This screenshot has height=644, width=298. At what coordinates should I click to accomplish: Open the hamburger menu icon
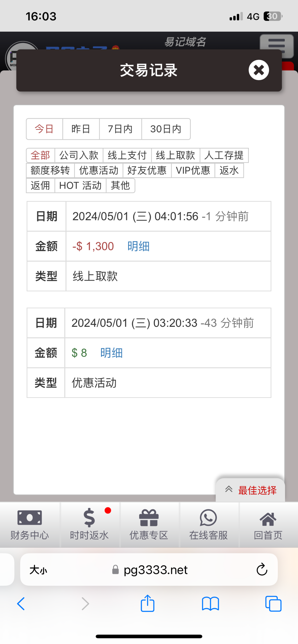(x=276, y=46)
